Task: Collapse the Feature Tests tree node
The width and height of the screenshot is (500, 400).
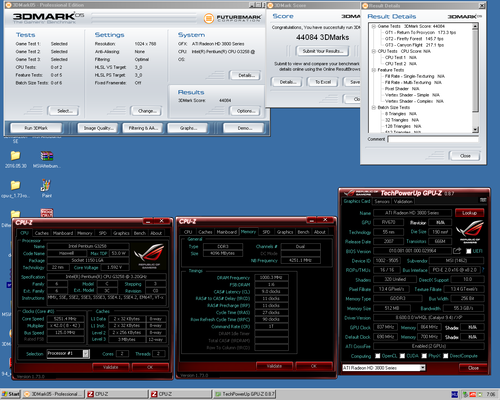Action: click(x=374, y=70)
